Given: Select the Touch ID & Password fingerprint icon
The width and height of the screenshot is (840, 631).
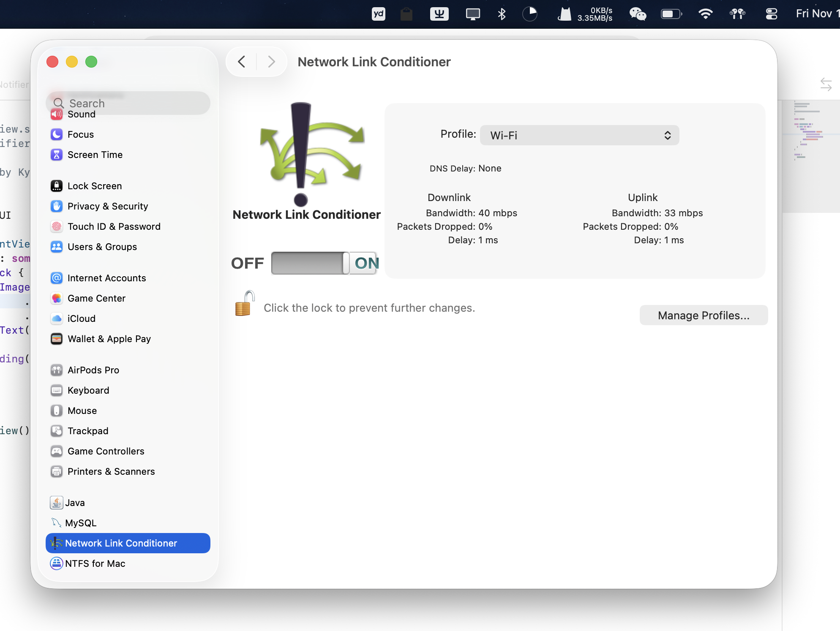Looking at the screenshot, I should (57, 226).
